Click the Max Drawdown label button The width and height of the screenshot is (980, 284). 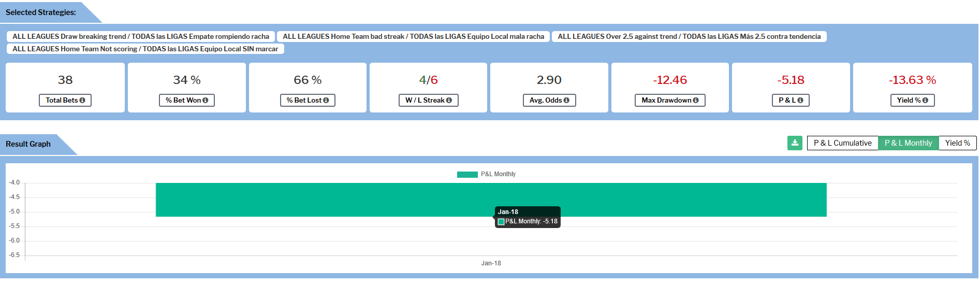pyautogui.click(x=670, y=101)
